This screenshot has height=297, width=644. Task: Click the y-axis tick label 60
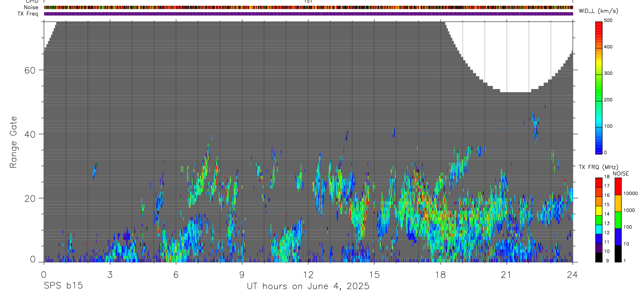click(29, 70)
